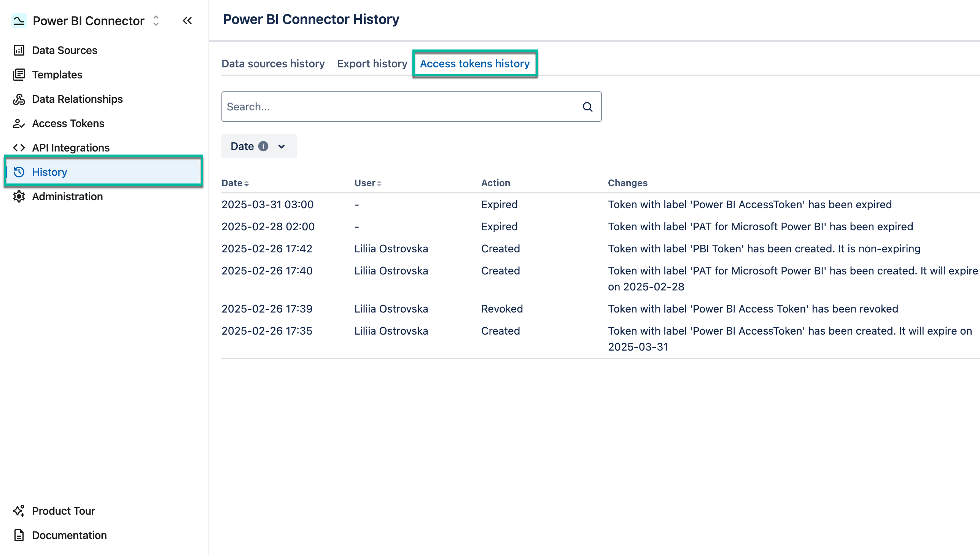
Task: Open the Power BI Connector app switcher
Action: click(x=155, y=21)
